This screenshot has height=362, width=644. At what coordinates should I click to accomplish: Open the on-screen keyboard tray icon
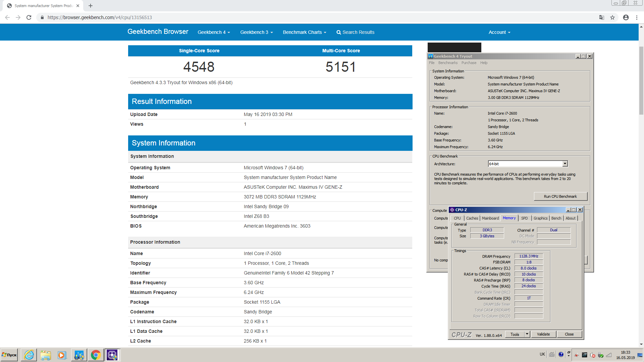point(552,354)
